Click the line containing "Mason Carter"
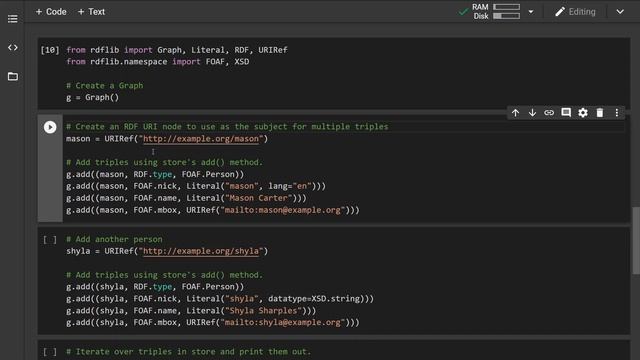640x360 pixels. coord(186,198)
